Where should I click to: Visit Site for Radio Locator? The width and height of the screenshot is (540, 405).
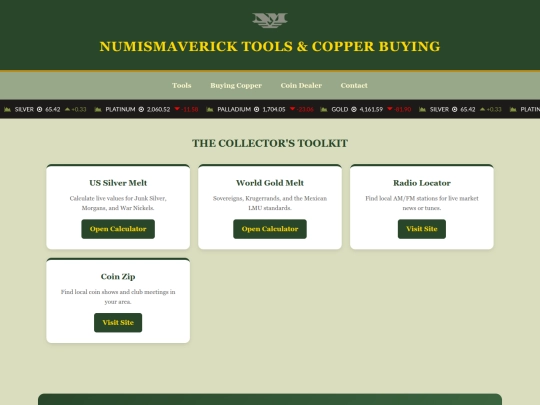click(x=422, y=229)
